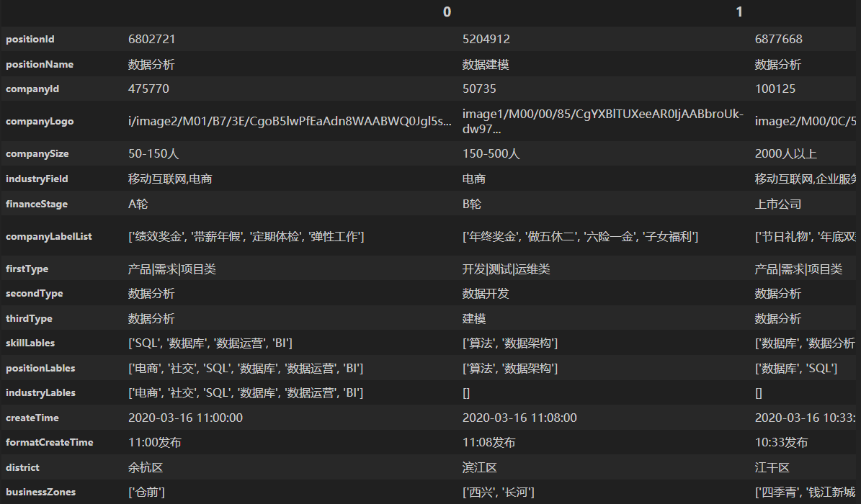
Task: Click companySize cell 150-500人
Action: click(x=491, y=154)
